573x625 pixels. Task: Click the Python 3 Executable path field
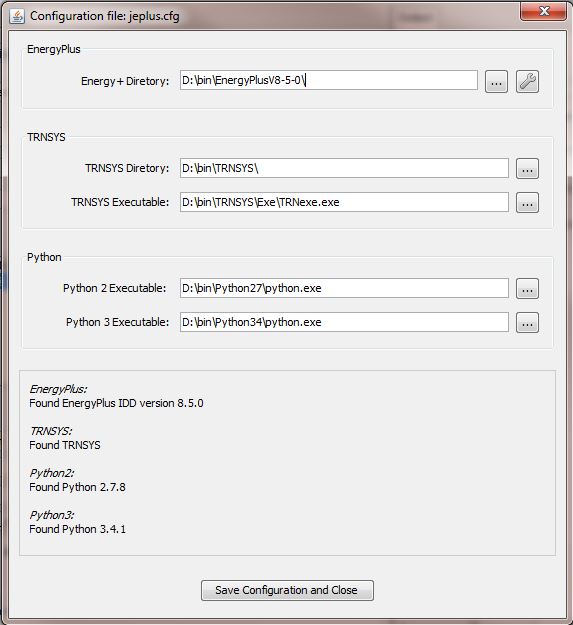(344, 322)
